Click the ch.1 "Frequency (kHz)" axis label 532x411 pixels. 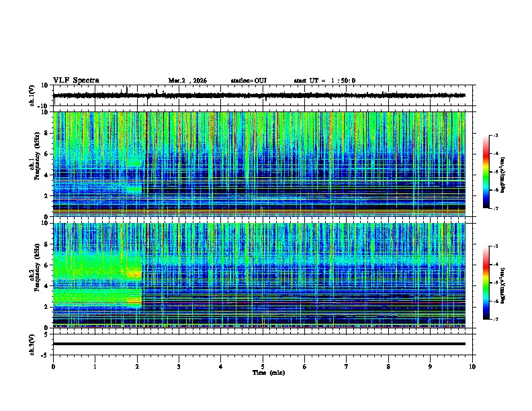click(37, 156)
